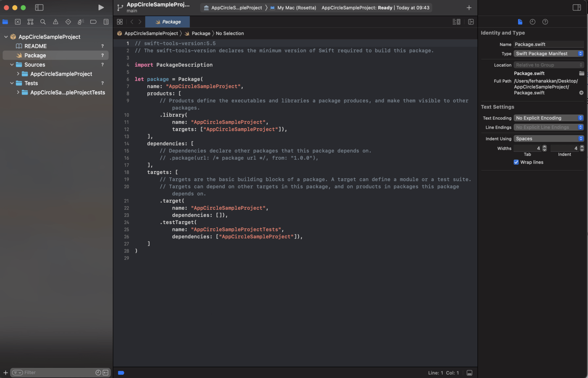Screen dimensions: 588x378
Task: Toggle the debug area at bottom right
Action: (x=470, y=373)
